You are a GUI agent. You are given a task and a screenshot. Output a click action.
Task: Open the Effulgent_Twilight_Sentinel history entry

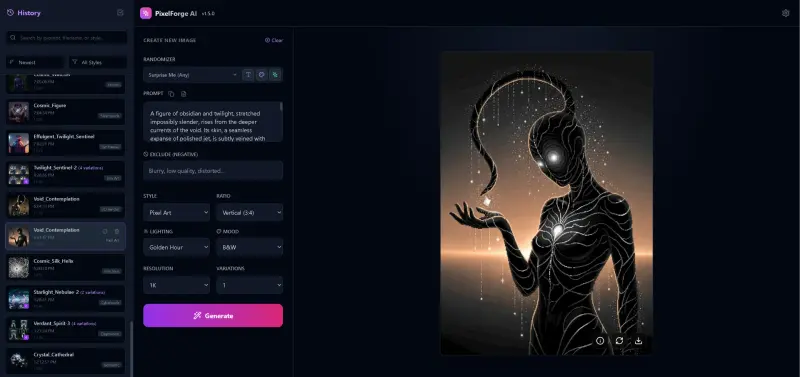65,143
